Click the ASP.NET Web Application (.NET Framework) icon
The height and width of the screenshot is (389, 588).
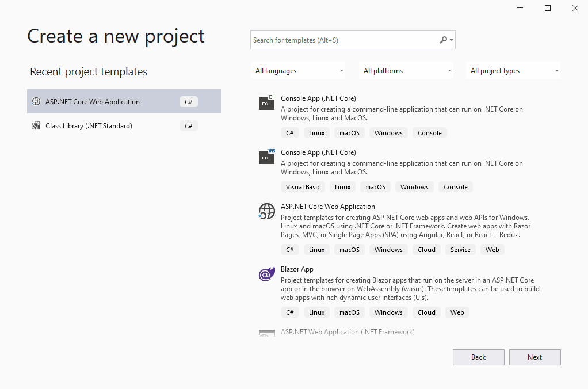pos(266,333)
